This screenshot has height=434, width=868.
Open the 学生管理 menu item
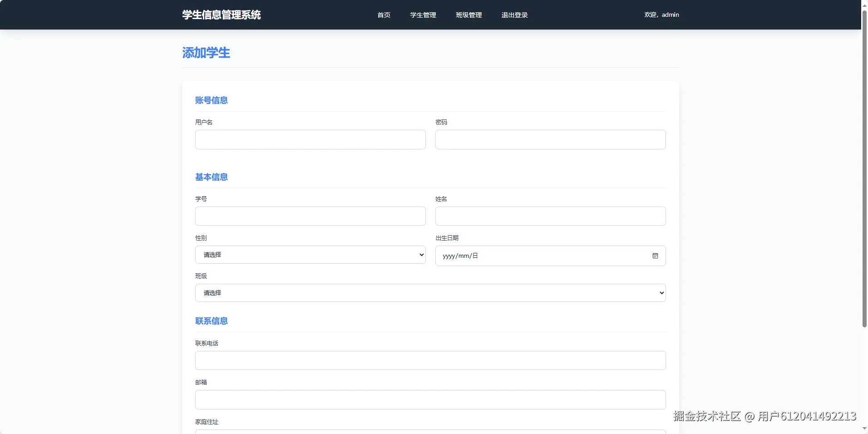click(x=422, y=15)
